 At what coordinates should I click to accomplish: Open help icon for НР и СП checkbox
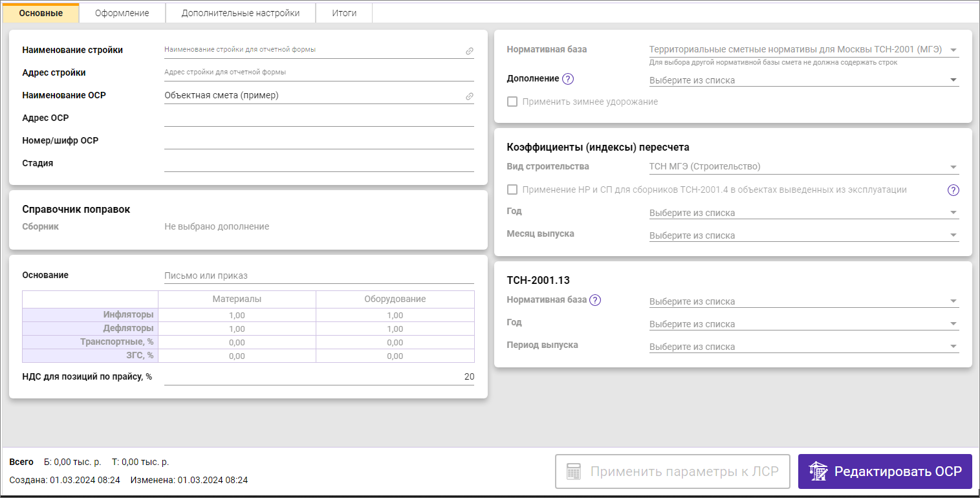point(953,190)
